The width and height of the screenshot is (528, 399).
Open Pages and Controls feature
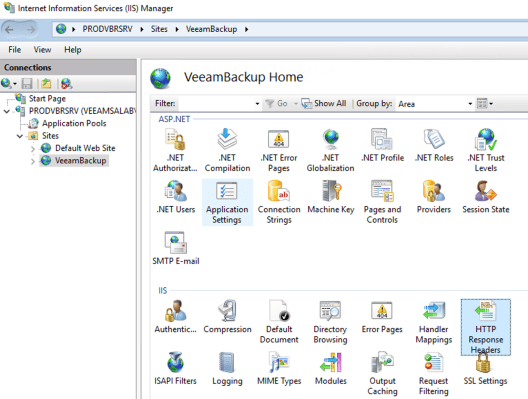point(382,202)
